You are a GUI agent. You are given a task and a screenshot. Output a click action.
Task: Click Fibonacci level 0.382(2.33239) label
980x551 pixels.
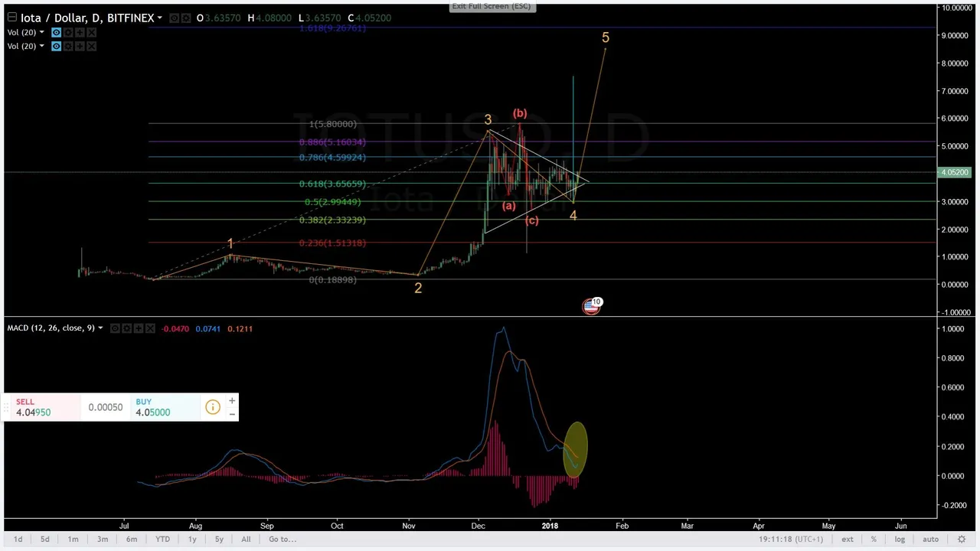(x=332, y=220)
